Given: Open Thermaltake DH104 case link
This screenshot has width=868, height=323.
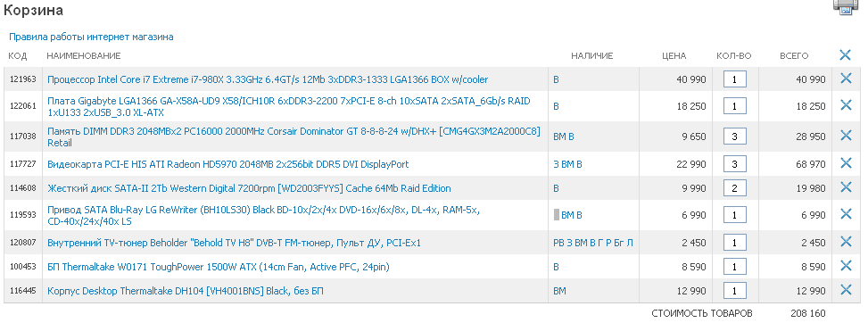Looking at the screenshot, I should pyautogui.click(x=186, y=291).
